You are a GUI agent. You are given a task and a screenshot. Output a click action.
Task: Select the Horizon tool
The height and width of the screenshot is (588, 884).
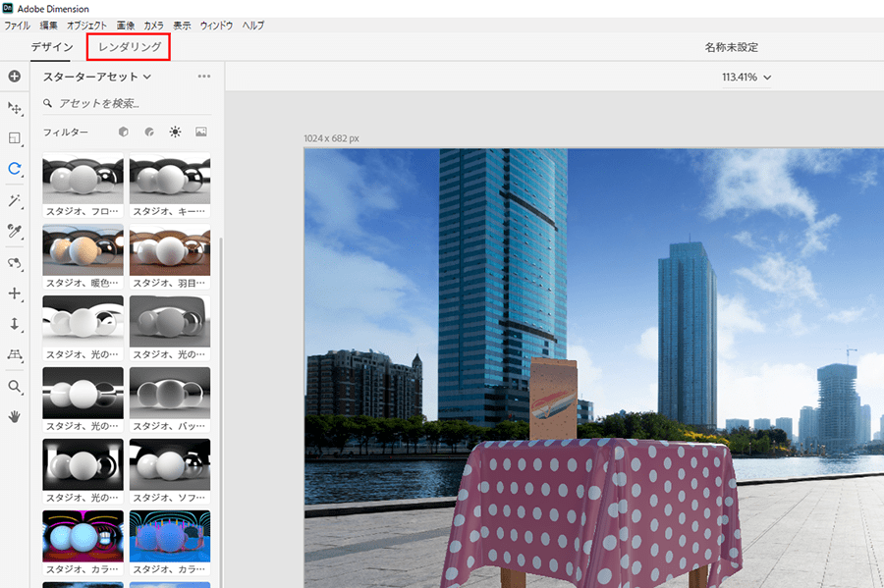tap(15, 354)
